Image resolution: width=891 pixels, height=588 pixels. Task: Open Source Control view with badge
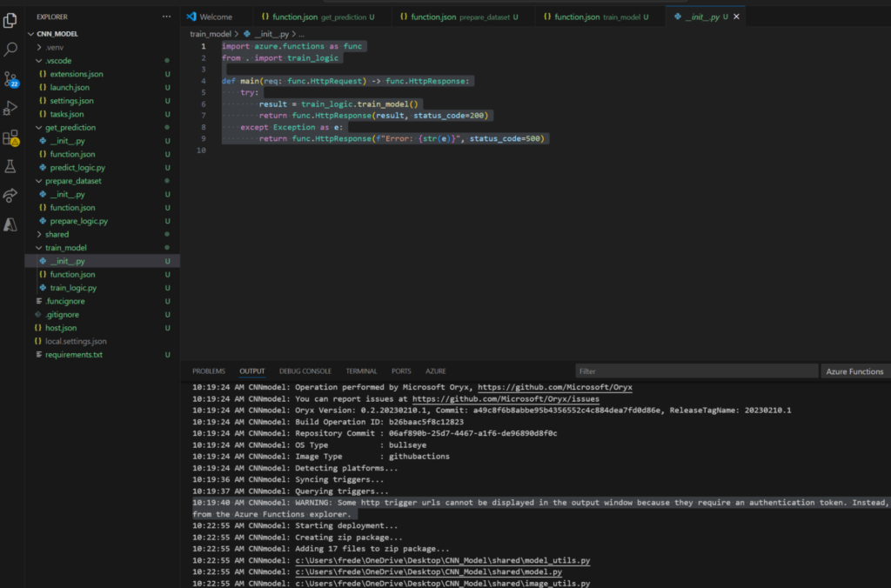[10, 79]
